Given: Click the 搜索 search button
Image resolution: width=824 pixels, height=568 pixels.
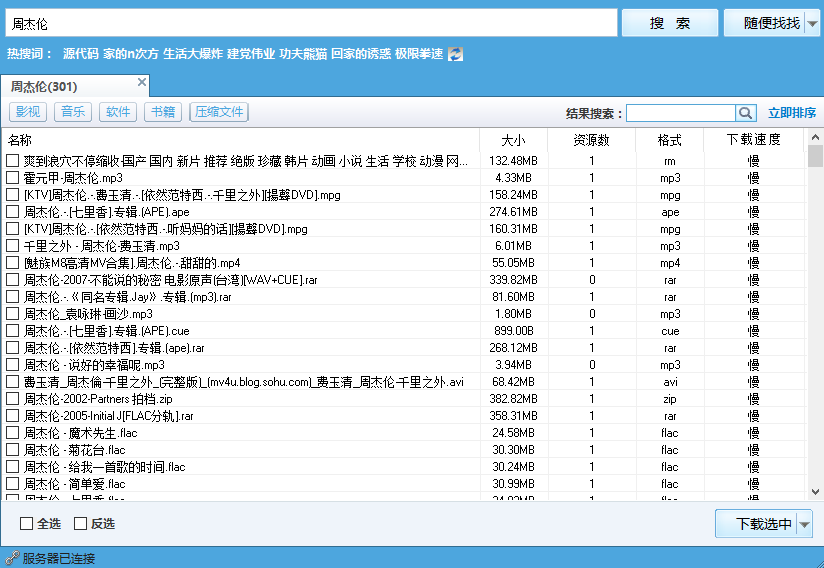Looking at the screenshot, I should (670, 23).
